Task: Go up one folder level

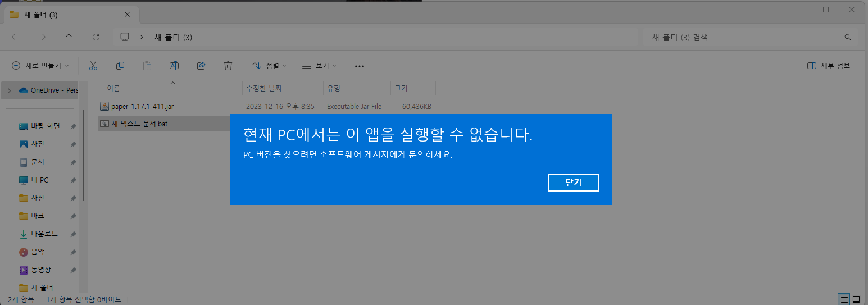Action: [x=69, y=37]
